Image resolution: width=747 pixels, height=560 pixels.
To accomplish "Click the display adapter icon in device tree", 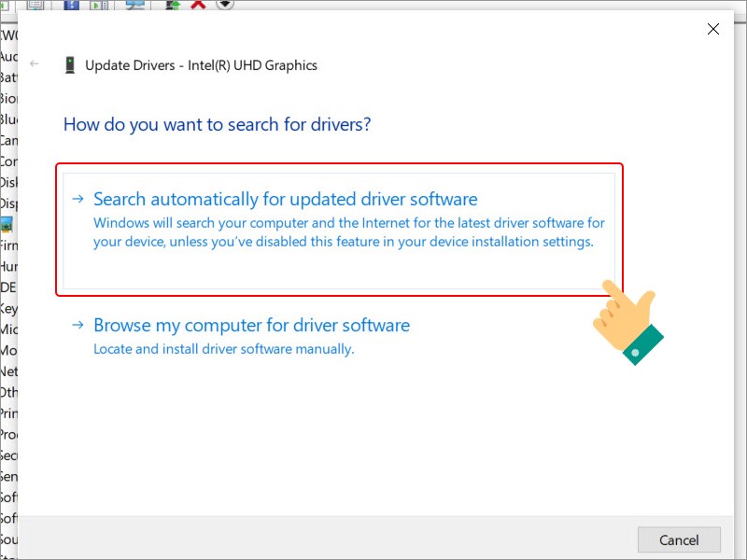I will (7, 224).
